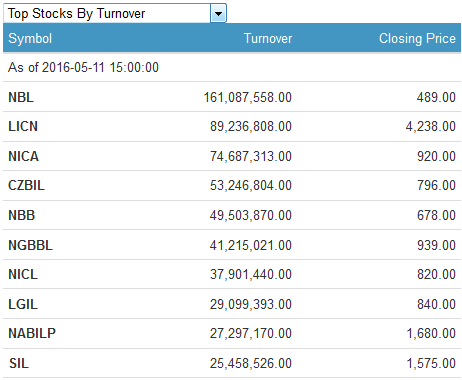Click NICA closing price 920.00
462x380 pixels.
pyautogui.click(x=436, y=156)
